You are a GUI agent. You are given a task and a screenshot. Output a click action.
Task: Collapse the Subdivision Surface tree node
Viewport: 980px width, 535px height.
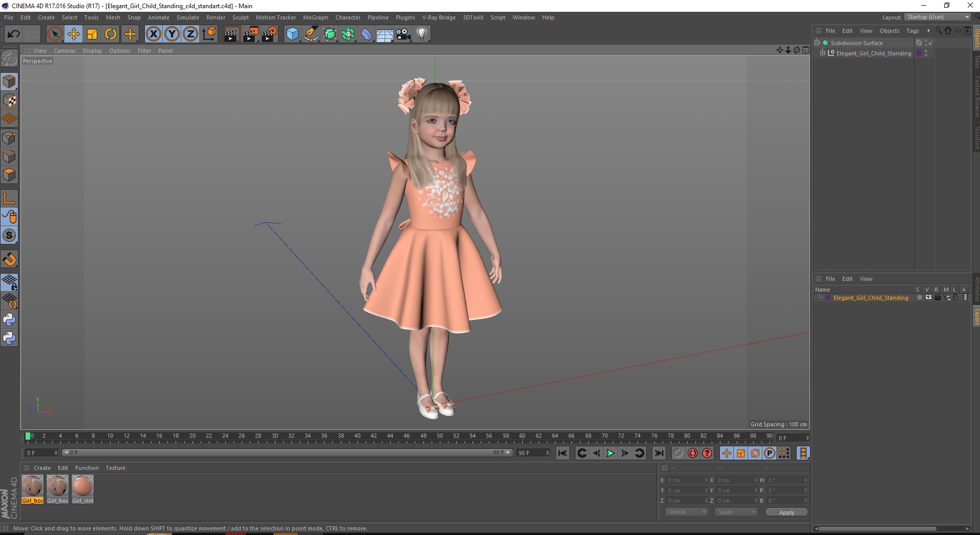coord(817,43)
